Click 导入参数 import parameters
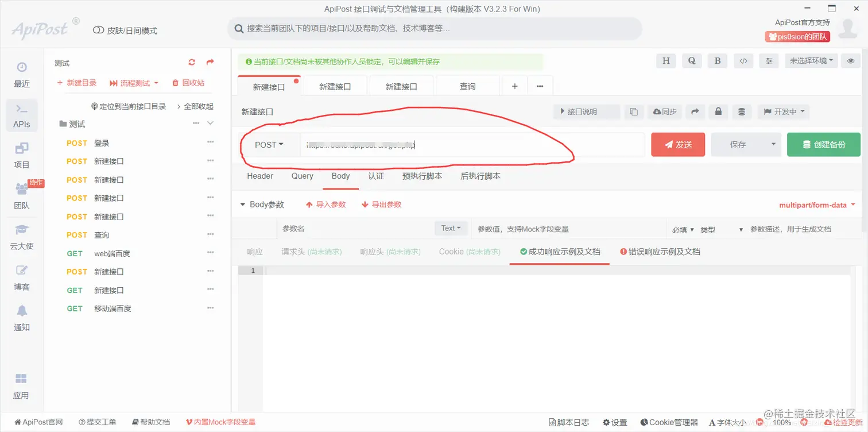This screenshot has width=868, height=432. 325,205
